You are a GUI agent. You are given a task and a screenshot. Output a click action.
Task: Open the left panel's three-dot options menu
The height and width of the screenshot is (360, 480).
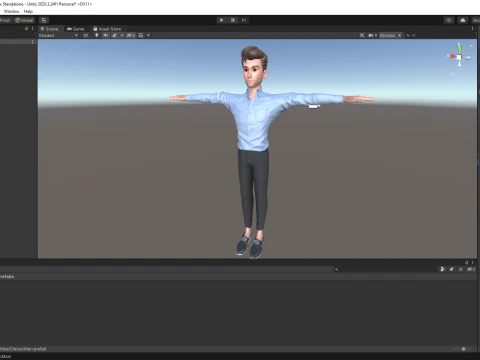tap(32, 29)
